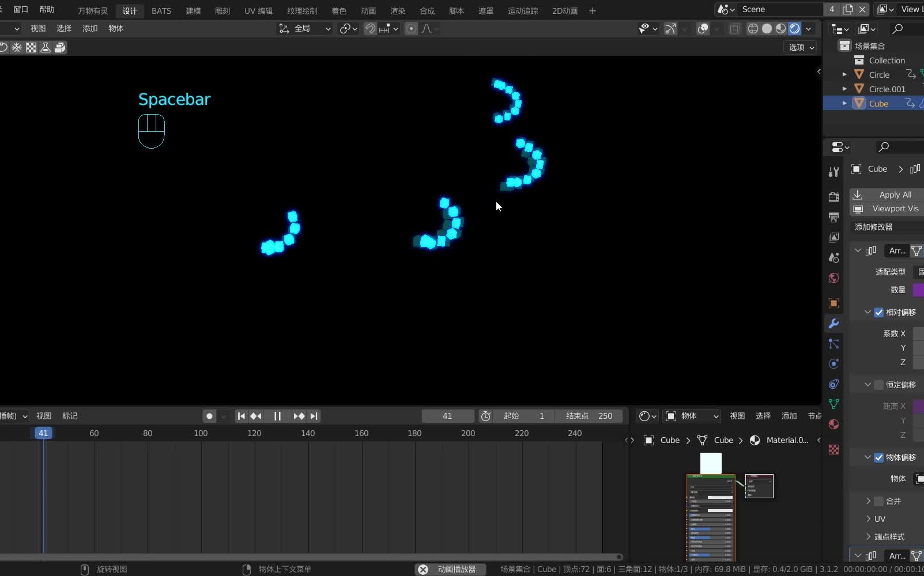Open Material Properties in the sidebar
The width and height of the screenshot is (924, 576).
click(x=834, y=425)
